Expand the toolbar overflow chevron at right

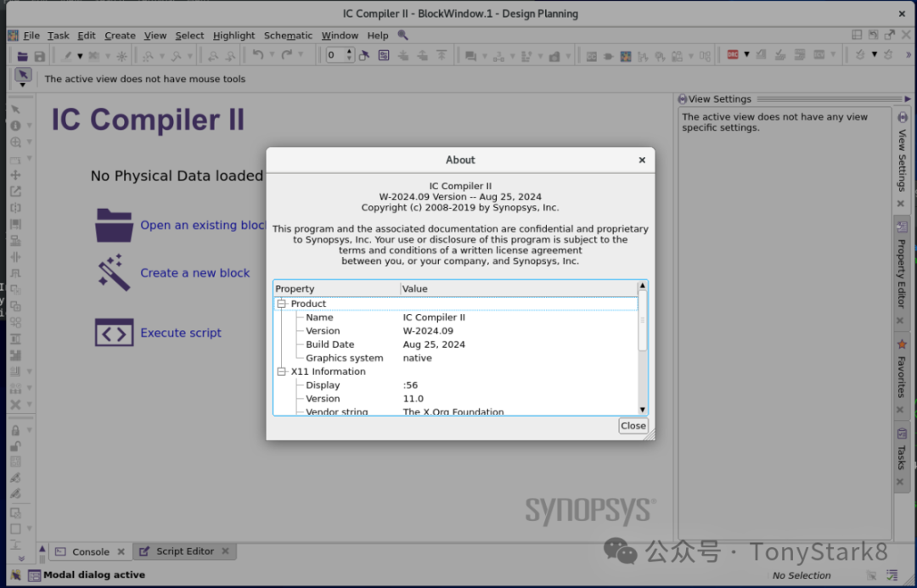(x=908, y=55)
